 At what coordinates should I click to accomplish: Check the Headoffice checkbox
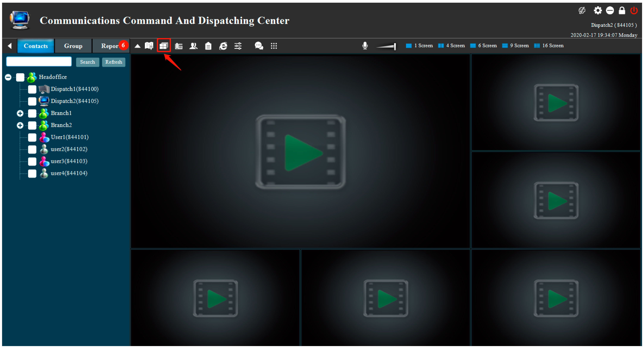pyautogui.click(x=20, y=77)
